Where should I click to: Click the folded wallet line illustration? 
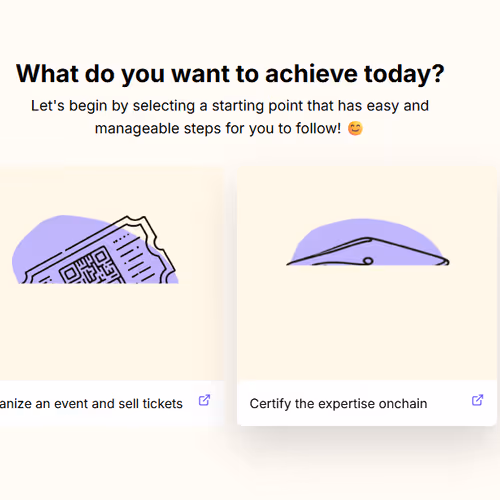[368, 252]
